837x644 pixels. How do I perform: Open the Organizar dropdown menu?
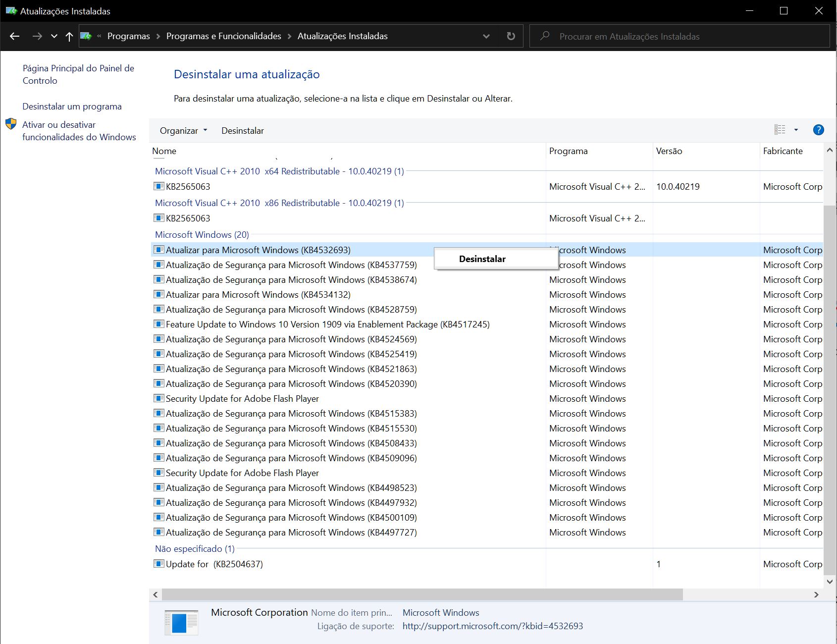click(x=183, y=131)
